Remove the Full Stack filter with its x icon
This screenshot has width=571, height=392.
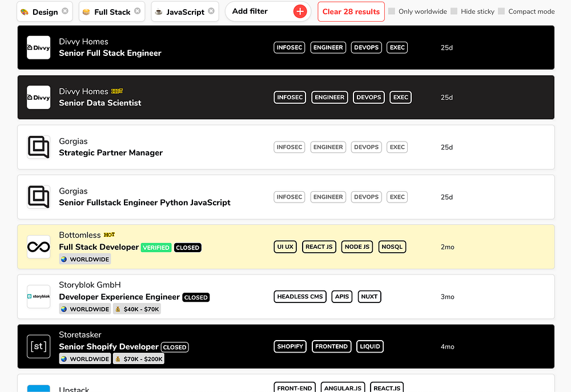point(137,11)
